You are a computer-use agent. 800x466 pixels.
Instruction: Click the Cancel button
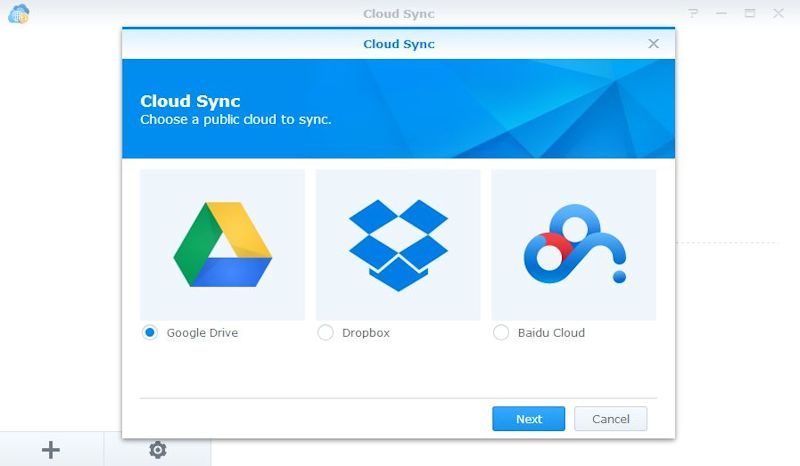coord(611,419)
